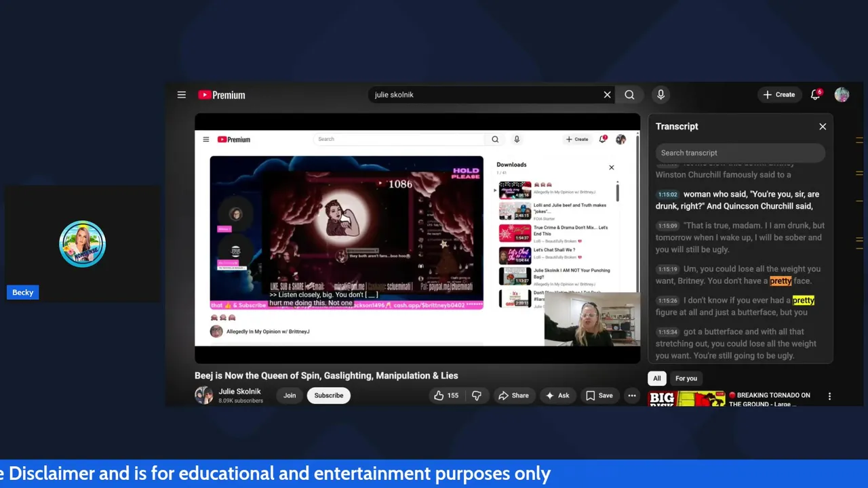The height and width of the screenshot is (488, 868).
Task: Dislike the video
Action: [x=477, y=395]
